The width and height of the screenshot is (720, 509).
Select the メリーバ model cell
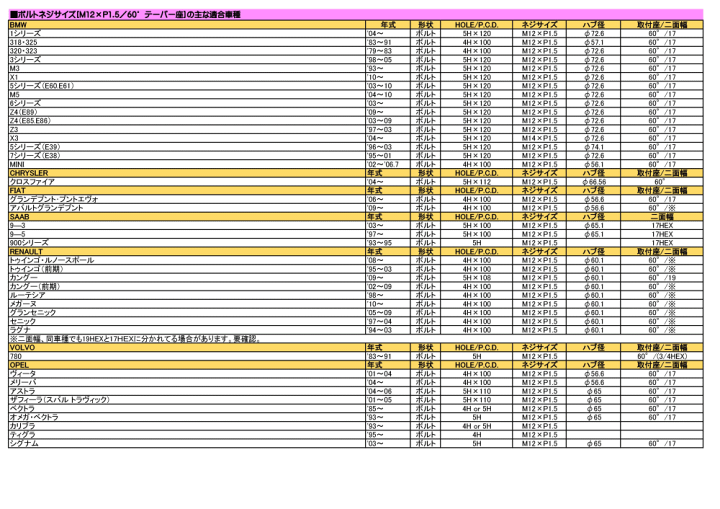pyautogui.click(x=187, y=383)
